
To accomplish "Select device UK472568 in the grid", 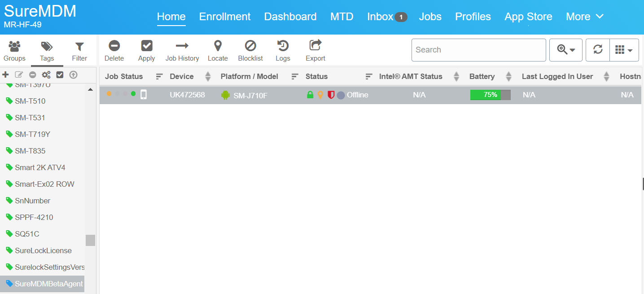I will tap(187, 95).
